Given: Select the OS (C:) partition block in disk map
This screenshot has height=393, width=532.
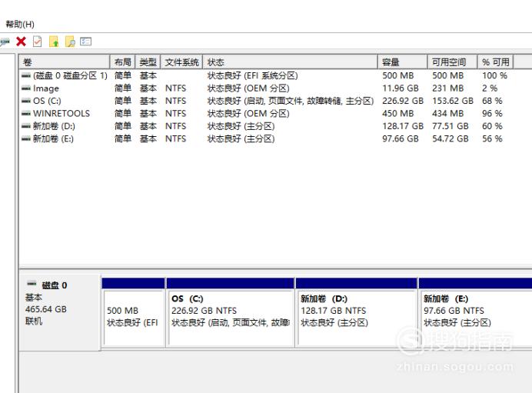Looking at the screenshot, I should click(231, 312).
